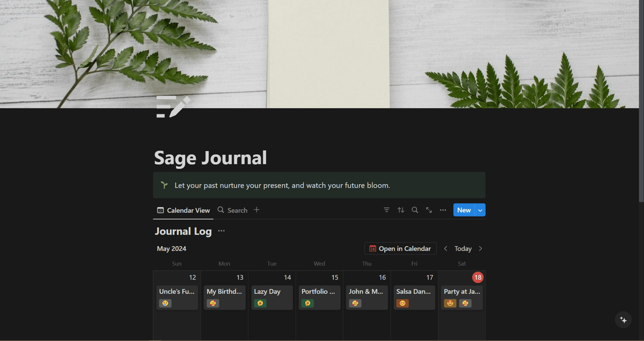Open the Portfolio ... journal entry
The height and width of the screenshot is (341, 644).
click(319, 297)
